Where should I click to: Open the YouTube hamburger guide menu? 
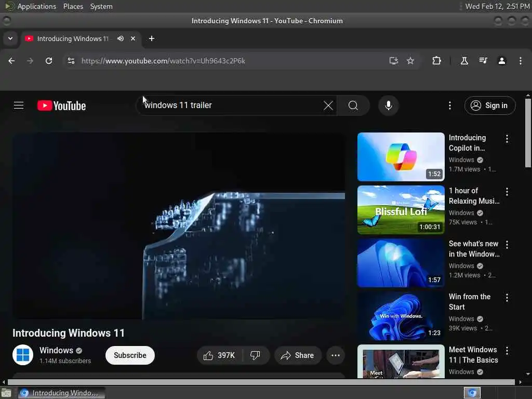(x=19, y=105)
